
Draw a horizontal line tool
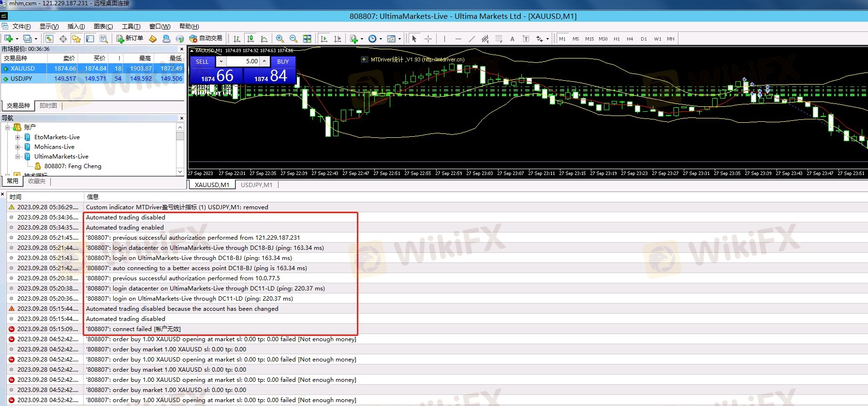pyautogui.click(x=458, y=39)
